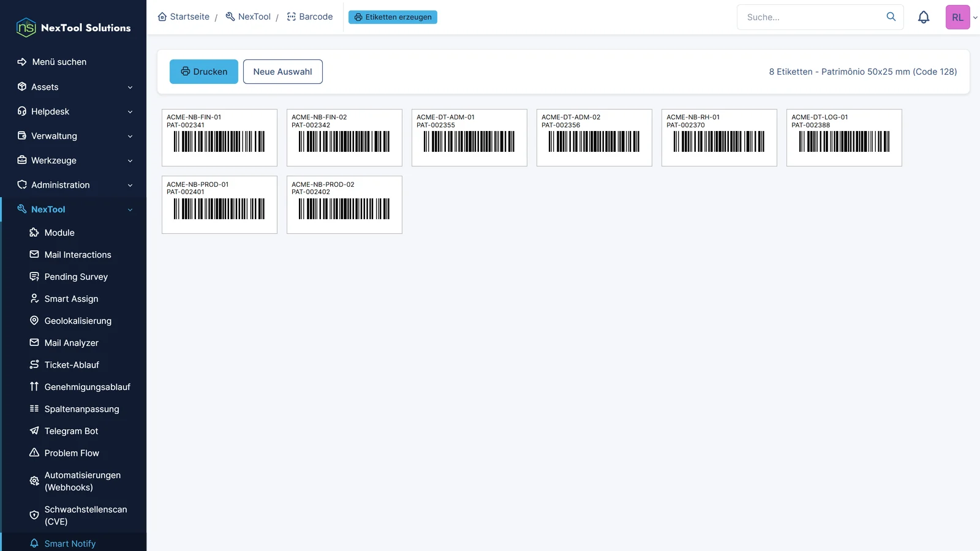The width and height of the screenshot is (980, 551).
Task: Click the Spaltenanpassung columns icon
Action: click(x=34, y=409)
